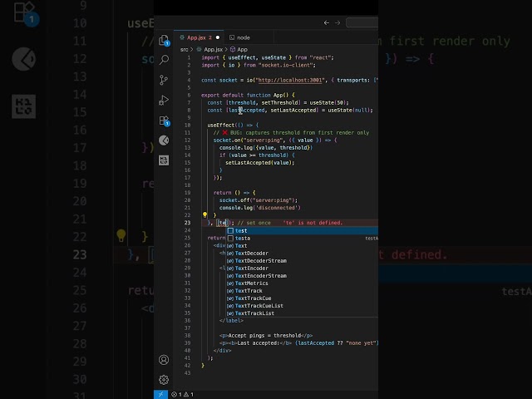Choose the 'TextEncoder' suggestion

point(303,268)
